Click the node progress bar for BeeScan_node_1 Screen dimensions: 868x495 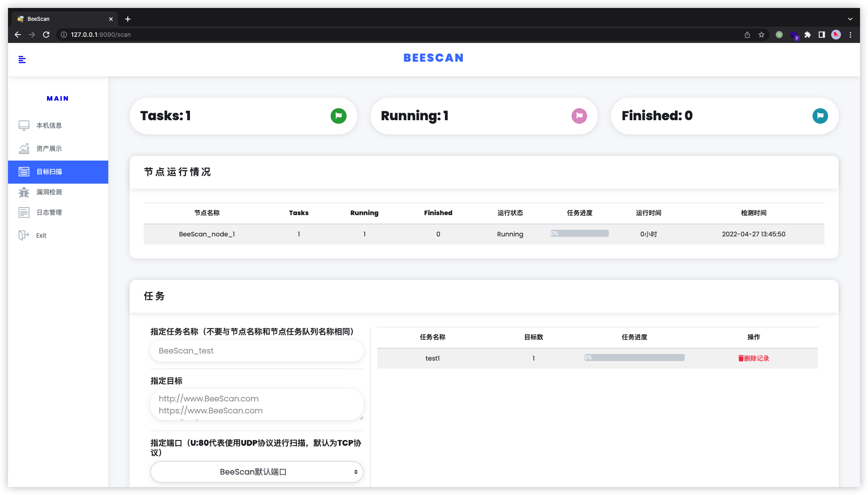point(580,233)
